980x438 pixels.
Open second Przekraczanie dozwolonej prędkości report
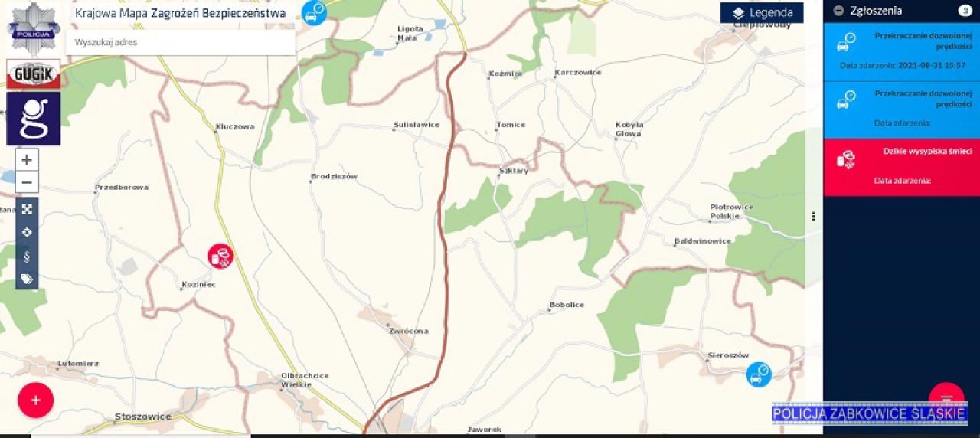[902, 109]
